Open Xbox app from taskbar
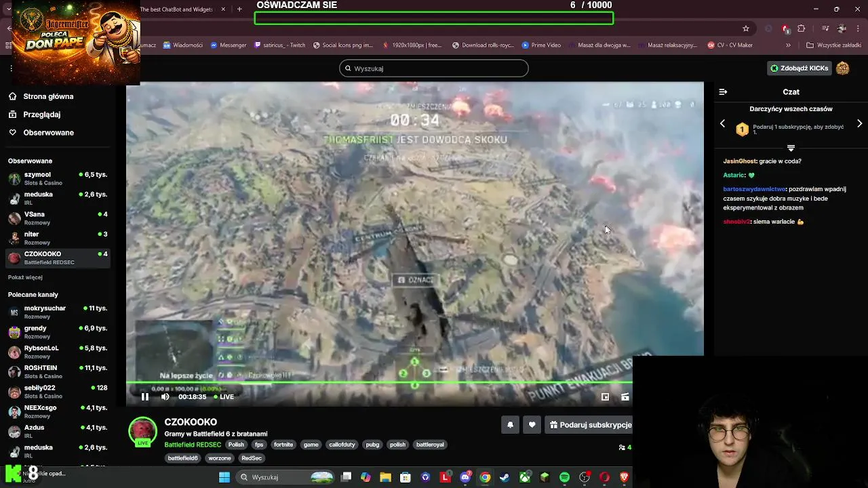868x488 pixels. [x=525, y=477]
